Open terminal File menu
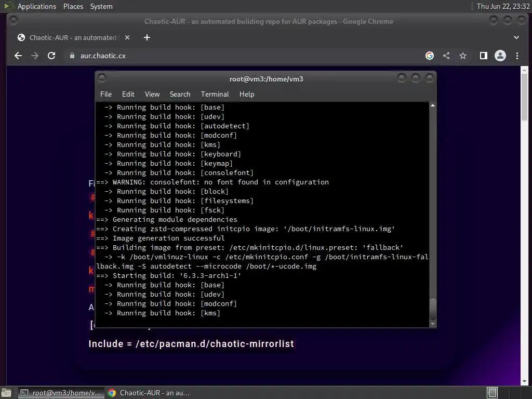 tap(106, 94)
